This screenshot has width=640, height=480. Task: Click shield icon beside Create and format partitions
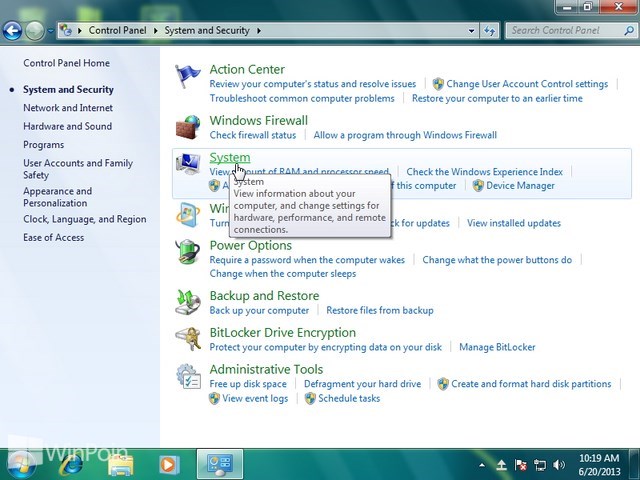(443, 384)
